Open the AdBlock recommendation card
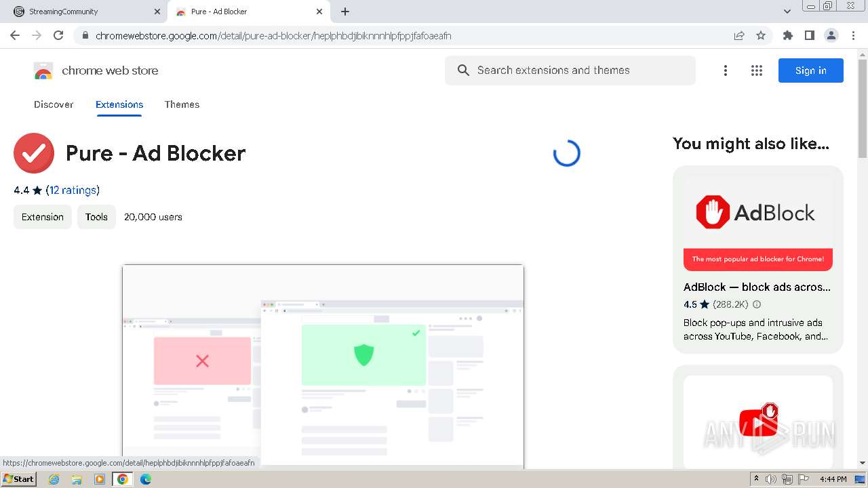Screen dimensions: 868x488 [758, 260]
